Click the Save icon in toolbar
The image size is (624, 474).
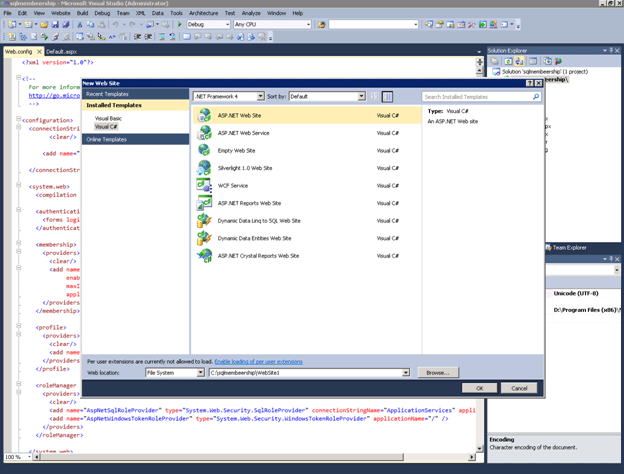click(x=55, y=25)
